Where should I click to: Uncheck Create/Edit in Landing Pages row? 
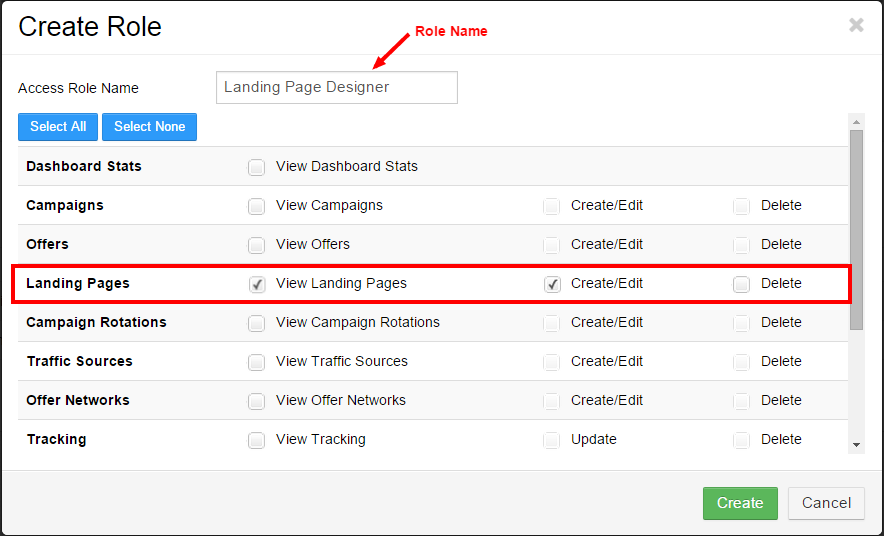[552, 284]
